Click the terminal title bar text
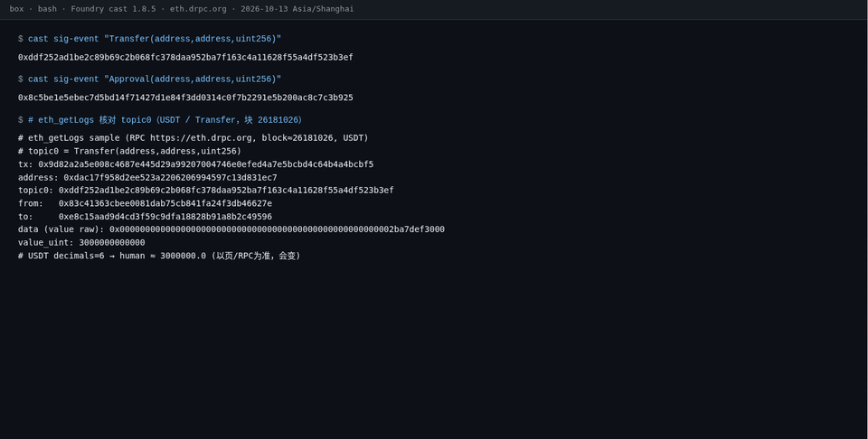Viewport: 868px width, 439px height. 181,9
